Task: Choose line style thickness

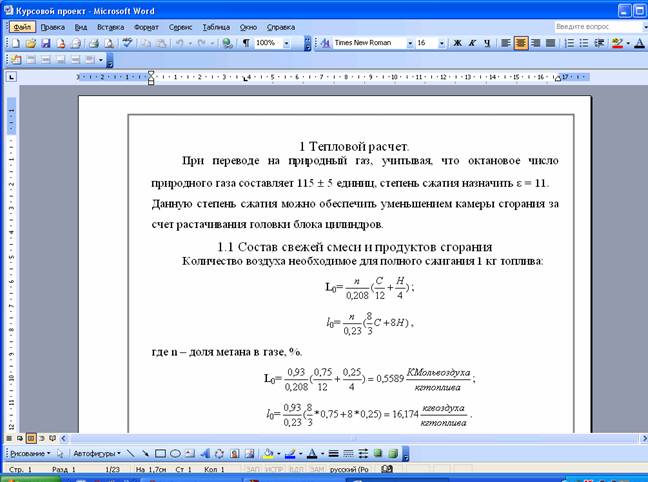Action: pyautogui.click(x=333, y=453)
